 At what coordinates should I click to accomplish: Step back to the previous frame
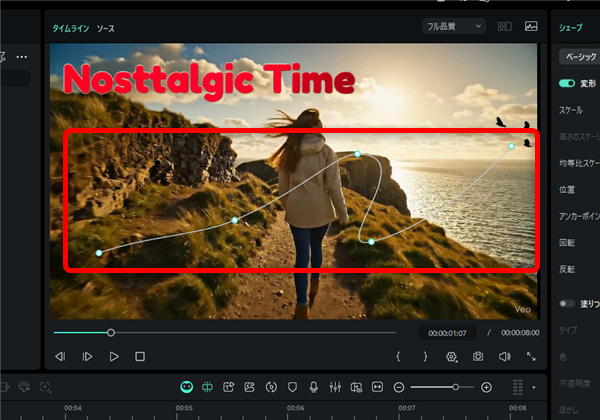pyautogui.click(x=60, y=356)
